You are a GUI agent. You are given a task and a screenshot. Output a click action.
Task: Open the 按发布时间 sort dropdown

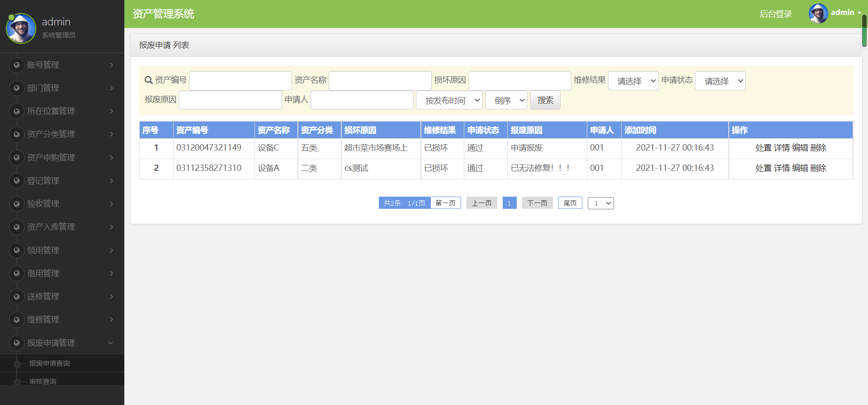[449, 100]
